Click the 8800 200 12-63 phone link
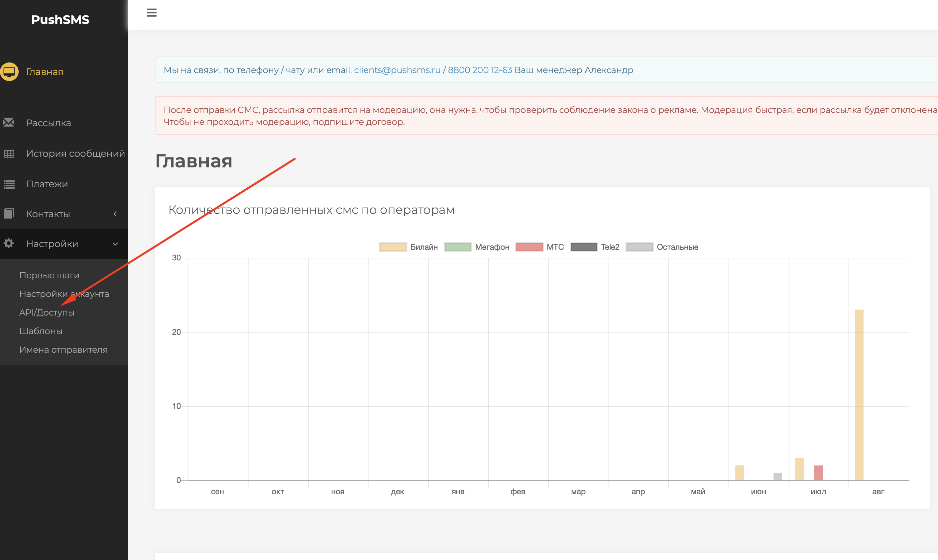 pyautogui.click(x=480, y=70)
